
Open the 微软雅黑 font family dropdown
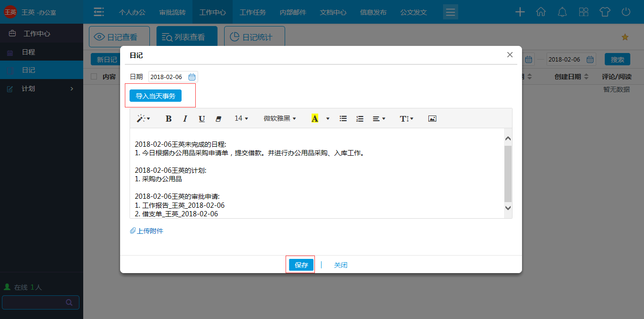click(x=278, y=118)
